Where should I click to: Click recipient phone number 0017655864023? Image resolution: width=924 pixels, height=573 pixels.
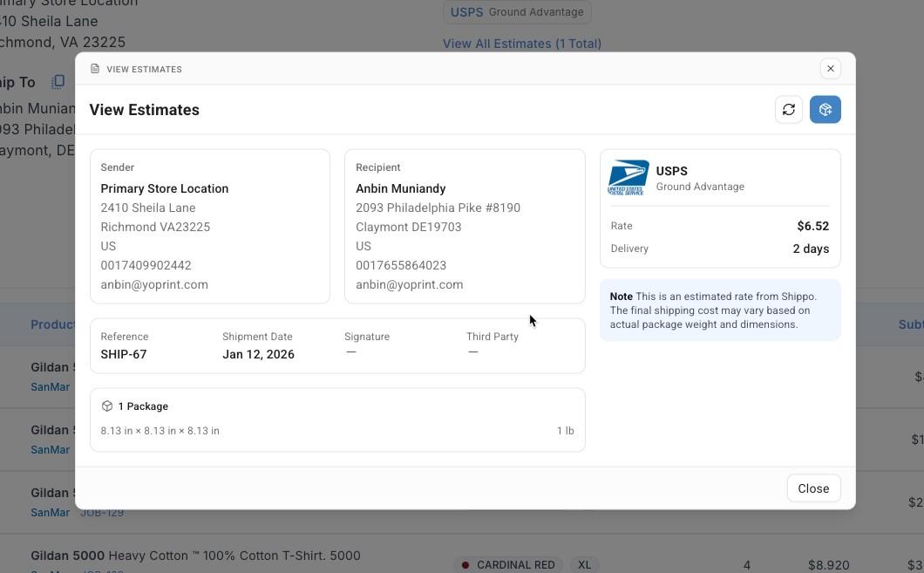click(401, 265)
